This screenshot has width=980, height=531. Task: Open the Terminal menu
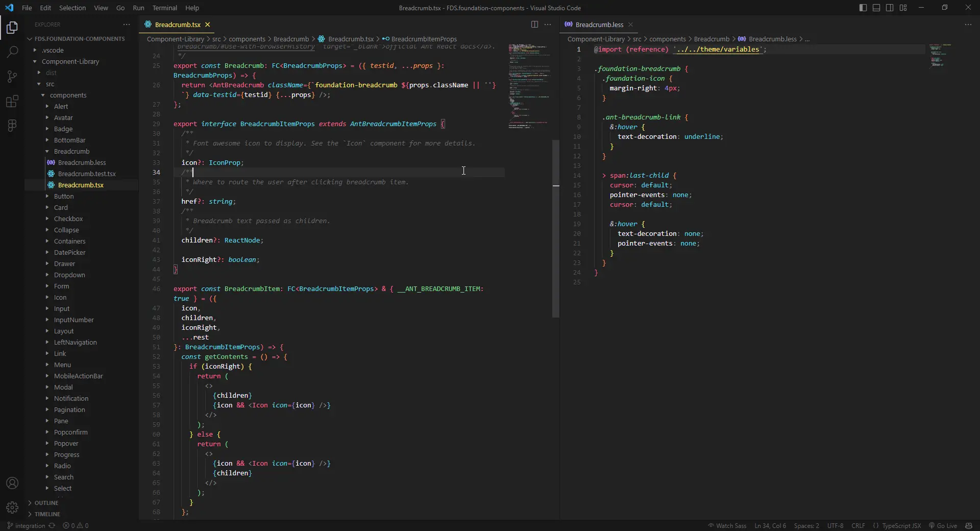point(164,8)
